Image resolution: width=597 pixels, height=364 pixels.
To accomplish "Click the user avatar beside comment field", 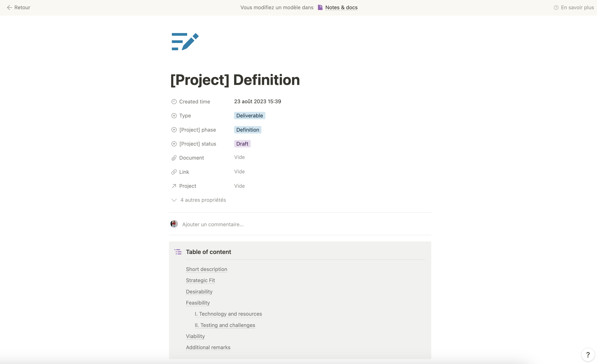I will pyautogui.click(x=174, y=224).
